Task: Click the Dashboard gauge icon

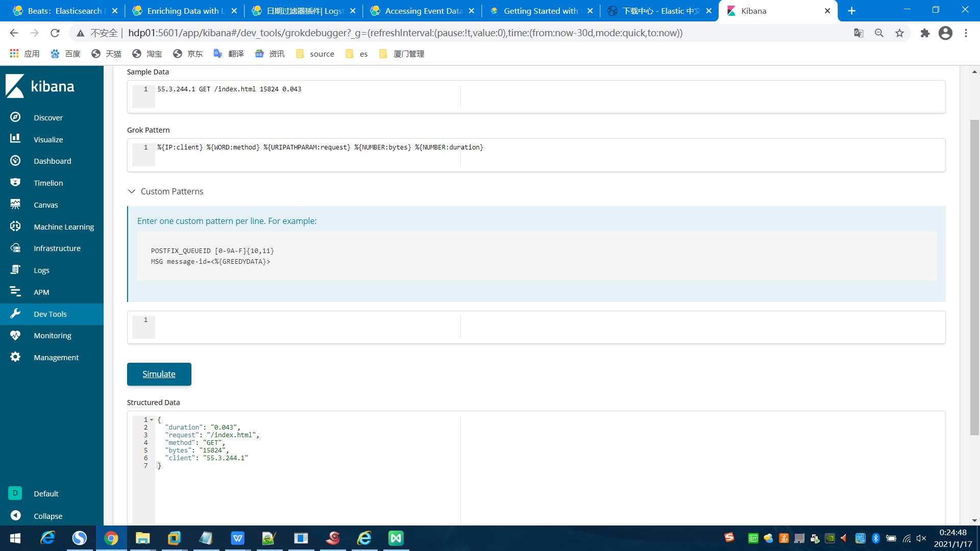Action: click(15, 161)
